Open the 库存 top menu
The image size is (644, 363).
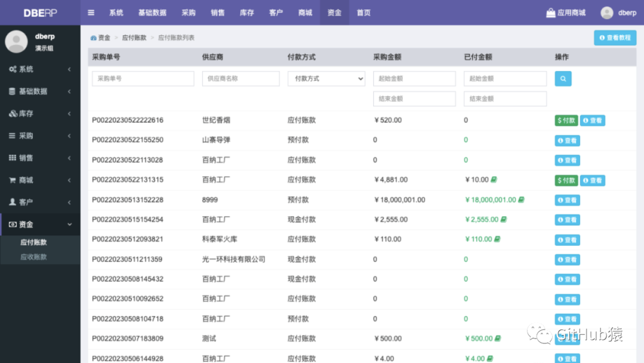click(x=247, y=13)
